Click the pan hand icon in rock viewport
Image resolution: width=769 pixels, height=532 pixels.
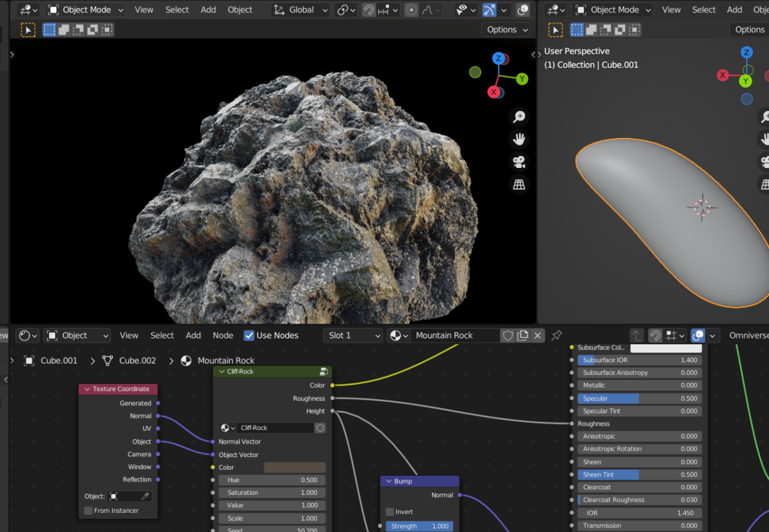(x=519, y=139)
